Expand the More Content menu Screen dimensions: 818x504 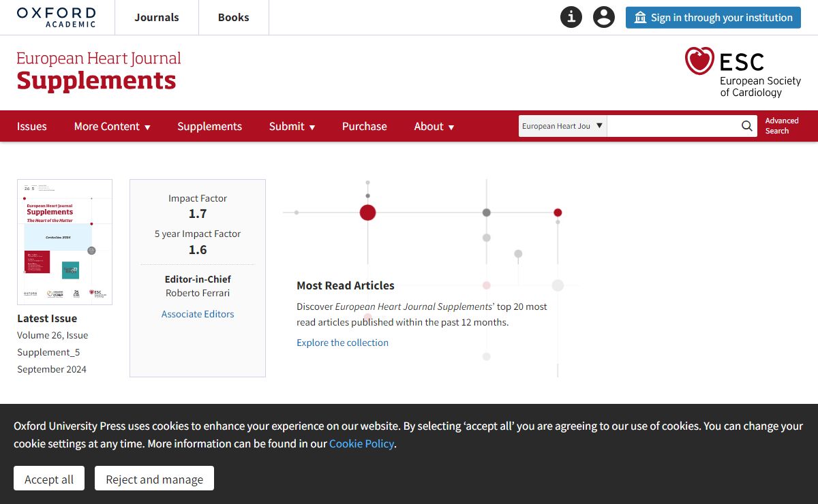112,126
